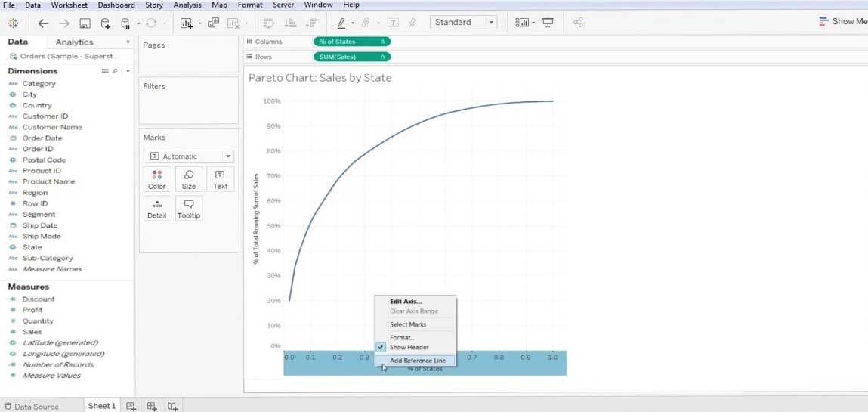Select the Sub-Category dimension field
868x412 pixels.
(47, 258)
